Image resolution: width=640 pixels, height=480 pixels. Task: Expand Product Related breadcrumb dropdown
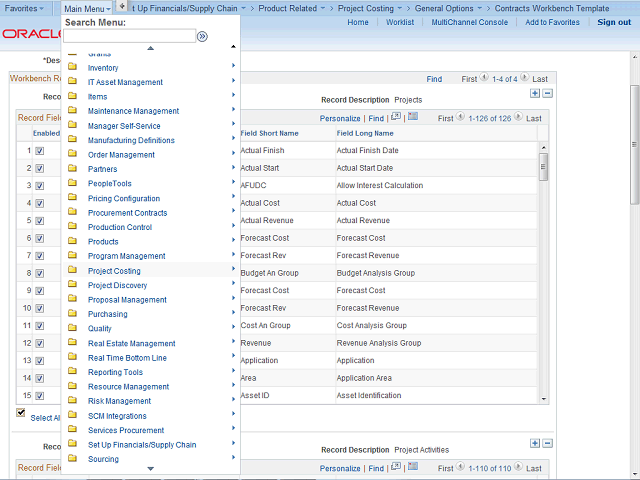click(x=323, y=8)
